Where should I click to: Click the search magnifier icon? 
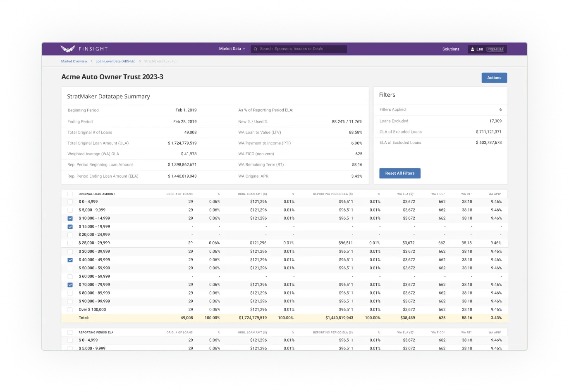[256, 49]
